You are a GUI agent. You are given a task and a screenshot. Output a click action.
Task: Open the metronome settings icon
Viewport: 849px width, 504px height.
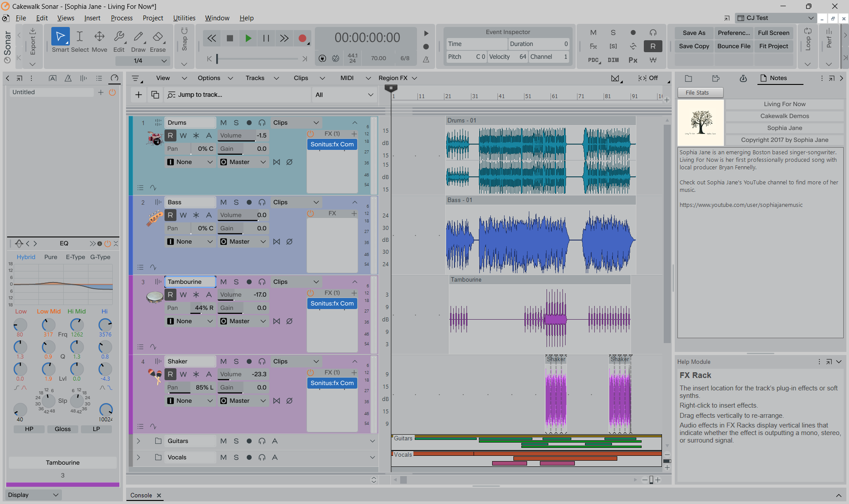pos(426,59)
